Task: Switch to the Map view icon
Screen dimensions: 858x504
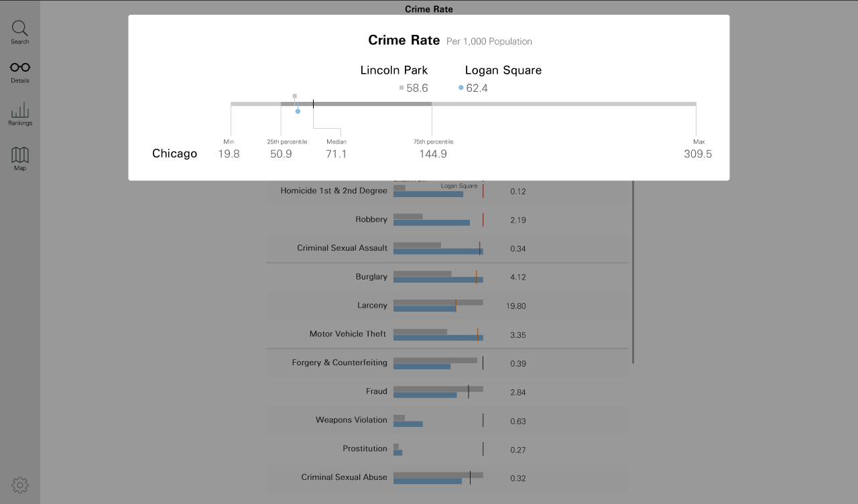Action: (x=20, y=155)
